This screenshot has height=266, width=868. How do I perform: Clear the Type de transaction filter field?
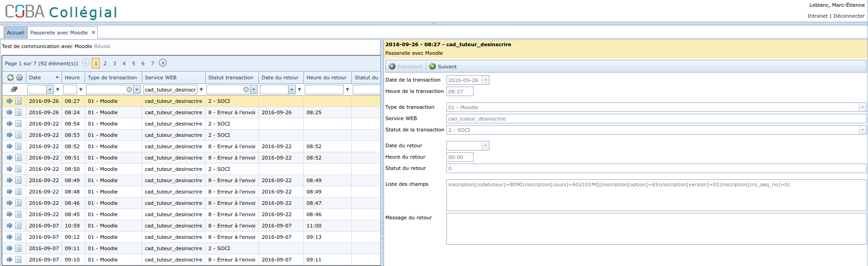coord(129,90)
